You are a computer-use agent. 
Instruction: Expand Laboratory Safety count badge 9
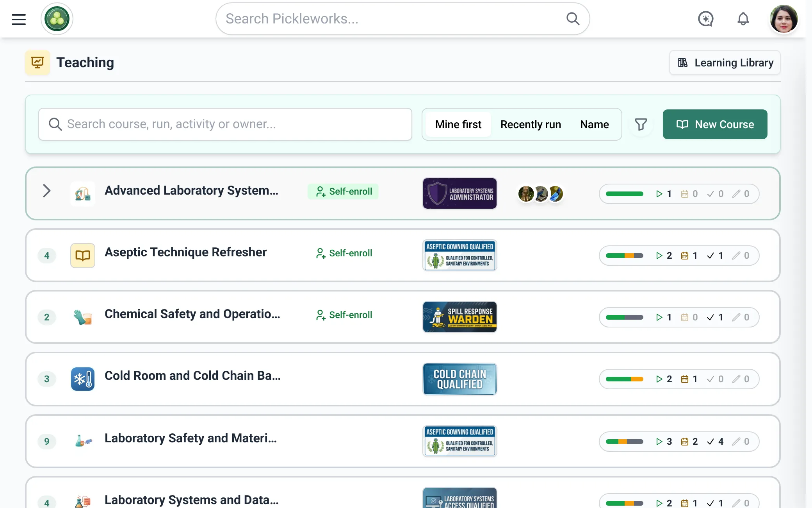click(x=47, y=441)
